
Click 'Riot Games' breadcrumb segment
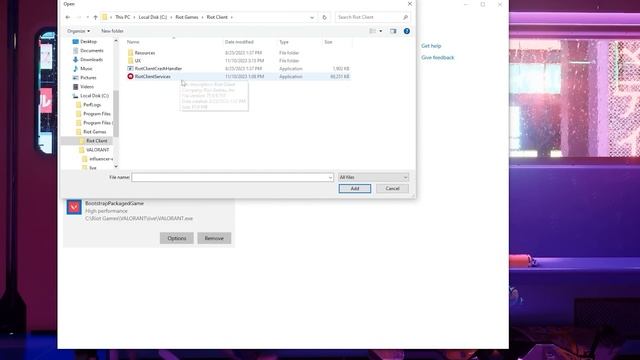point(187,17)
